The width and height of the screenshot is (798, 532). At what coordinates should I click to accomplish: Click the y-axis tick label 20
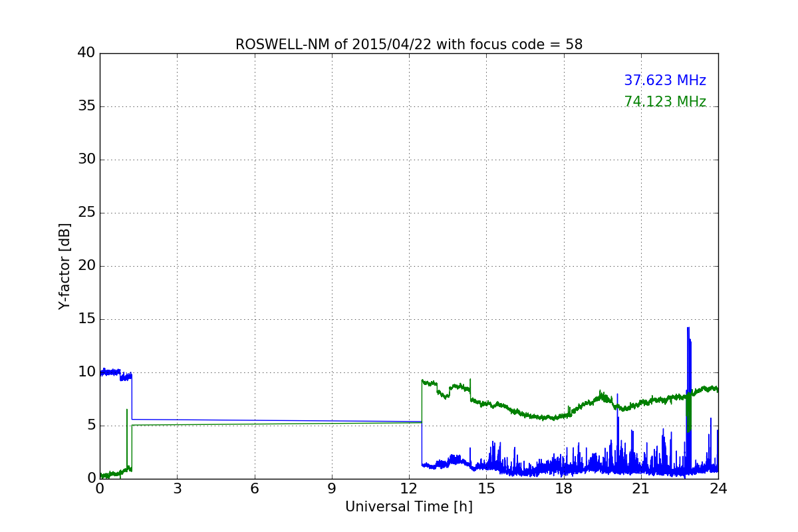86,266
